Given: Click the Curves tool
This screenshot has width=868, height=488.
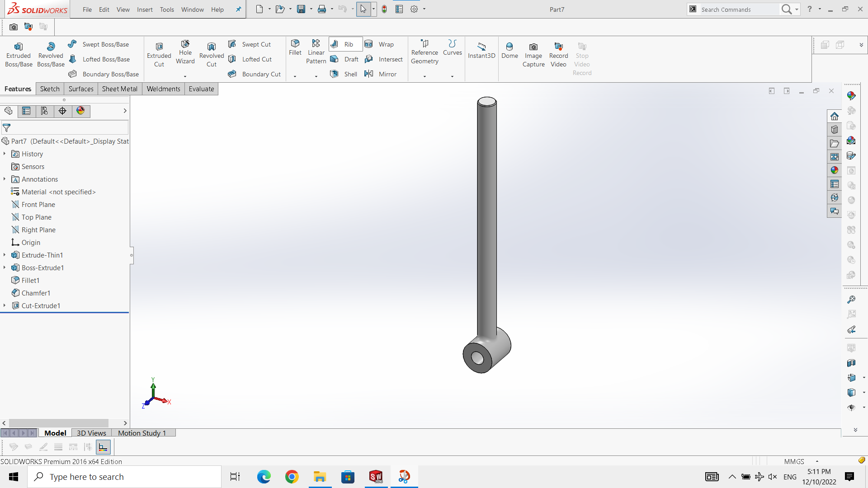Looking at the screenshot, I should (x=452, y=47).
